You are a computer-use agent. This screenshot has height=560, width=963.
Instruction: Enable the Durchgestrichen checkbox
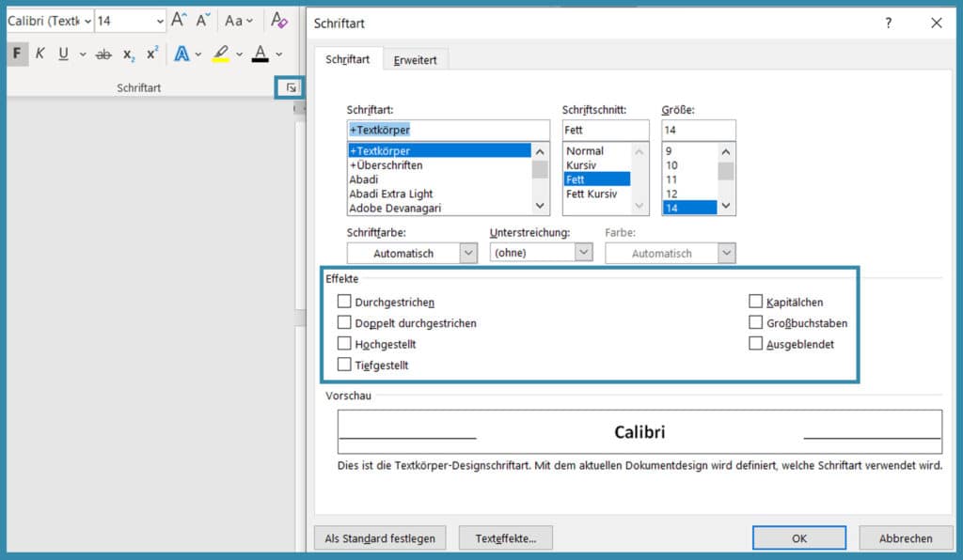pos(344,302)
